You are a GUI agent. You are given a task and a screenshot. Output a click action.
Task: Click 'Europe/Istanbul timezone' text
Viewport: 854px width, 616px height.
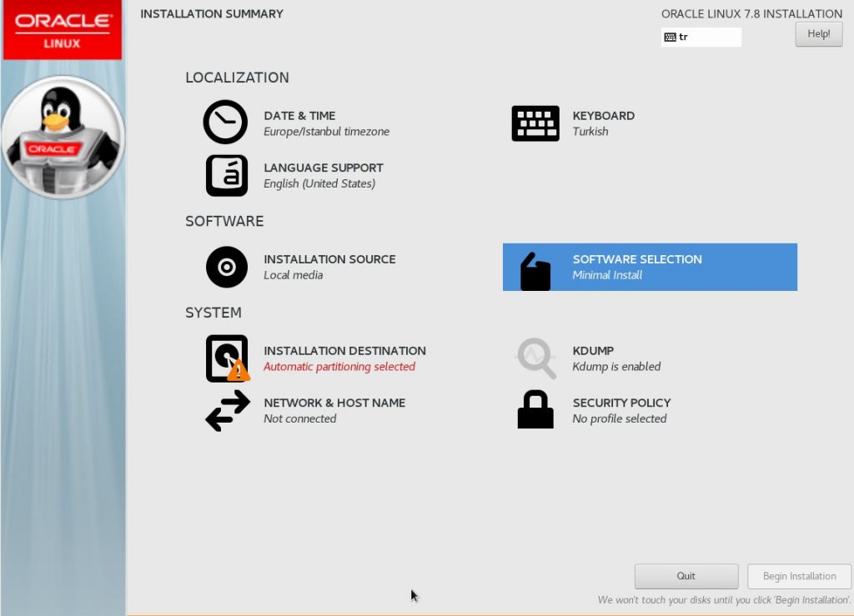point(326,132)
